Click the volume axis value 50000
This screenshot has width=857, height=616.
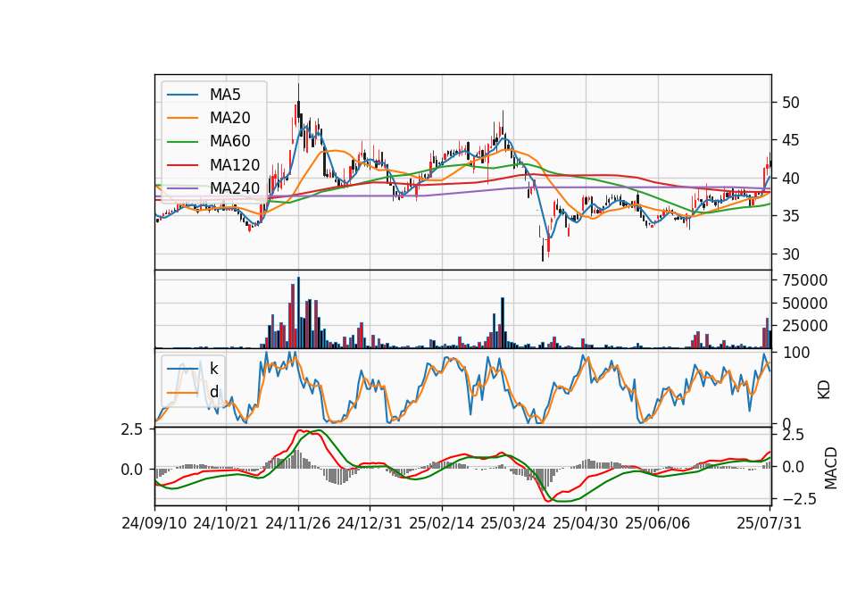tap(805, 304)
